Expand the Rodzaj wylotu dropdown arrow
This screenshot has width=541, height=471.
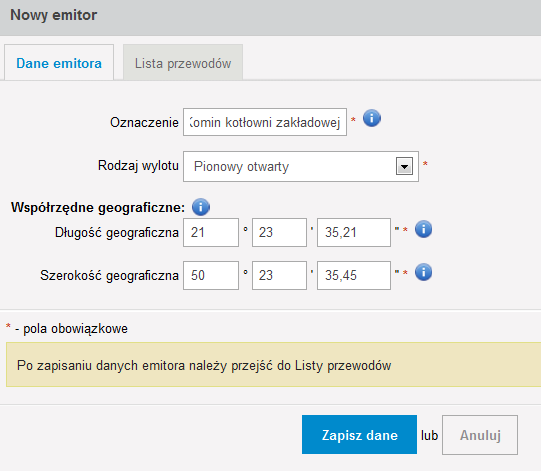(x=404, y=166)
